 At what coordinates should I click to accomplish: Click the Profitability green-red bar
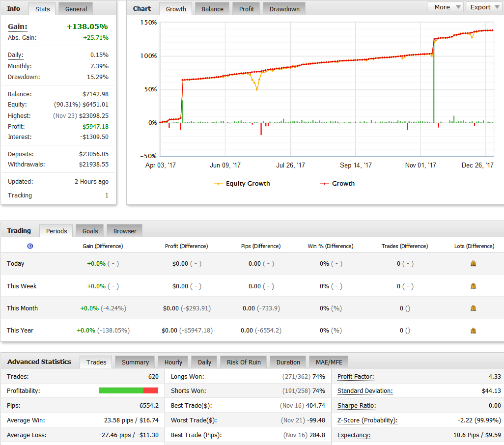coord(129,390)
